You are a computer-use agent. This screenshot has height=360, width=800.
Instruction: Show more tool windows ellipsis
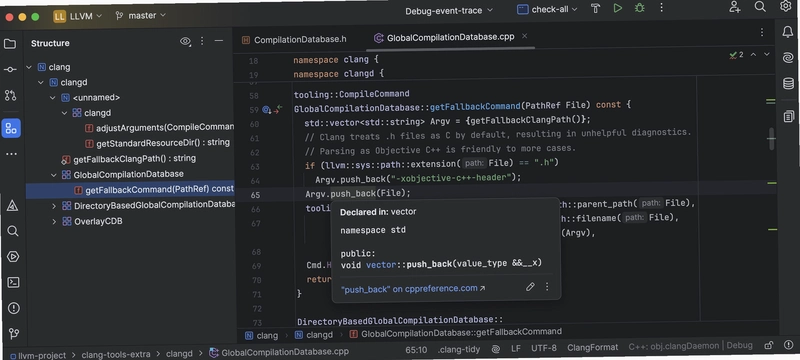[11, 154]
